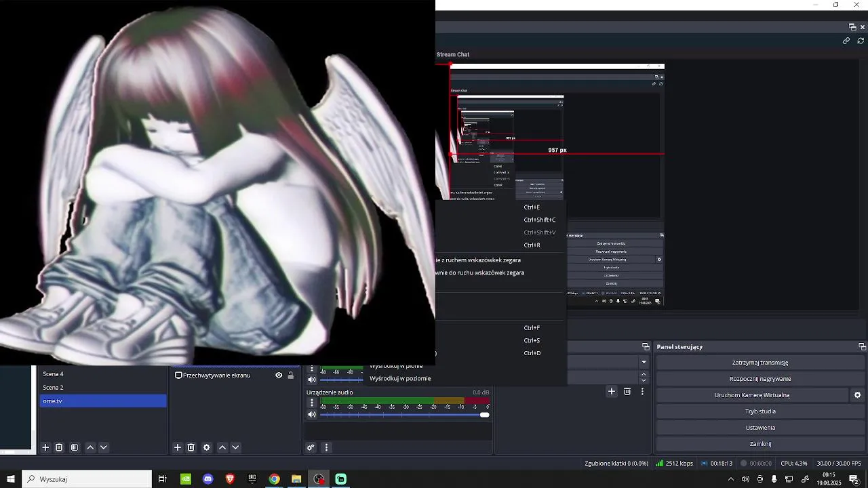Select scene Scena 4
The image size is (868, 488).
(x=103, y=374)
